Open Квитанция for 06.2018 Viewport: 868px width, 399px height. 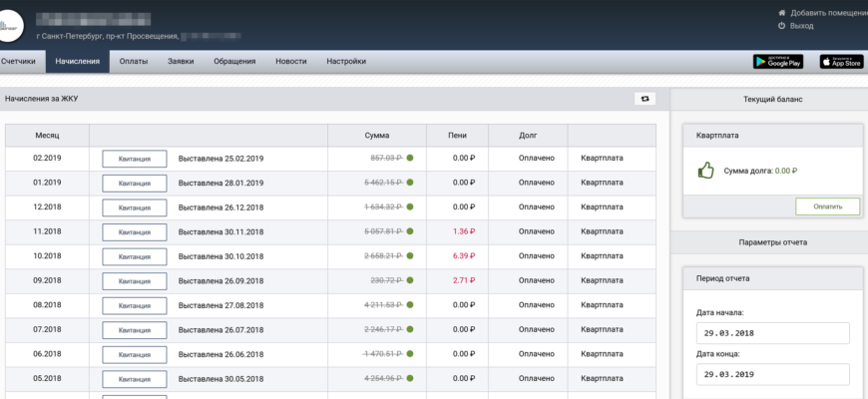tap(135, 355)
